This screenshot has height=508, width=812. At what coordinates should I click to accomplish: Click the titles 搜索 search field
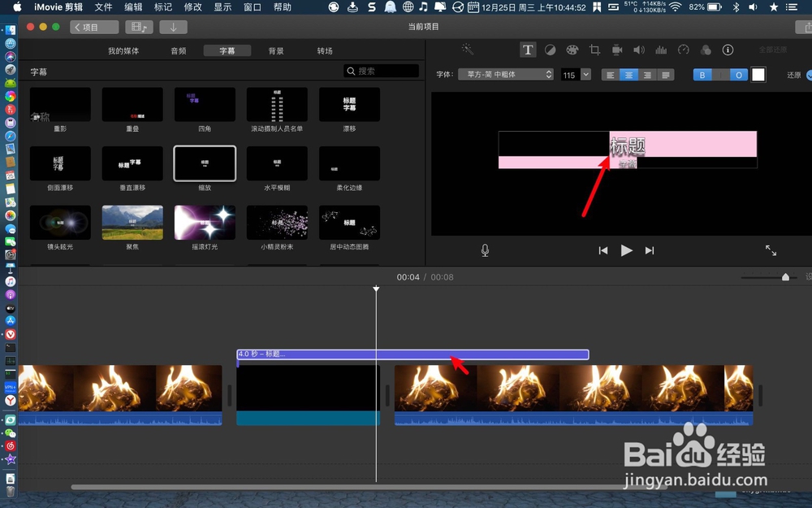pyautogui.click(x=381, y=71)
